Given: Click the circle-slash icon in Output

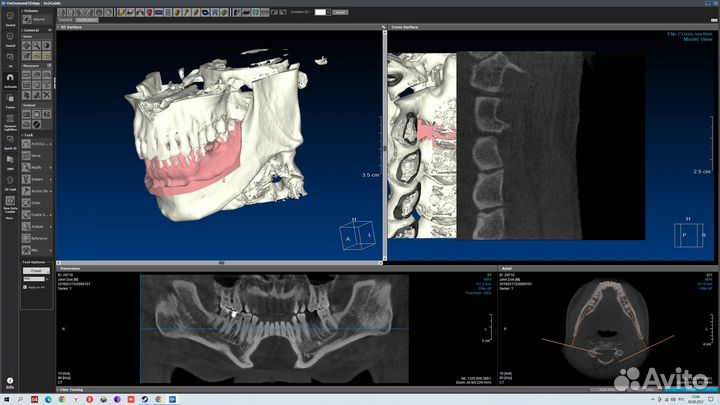Looking at the screenshot, I should coord(36,124).
